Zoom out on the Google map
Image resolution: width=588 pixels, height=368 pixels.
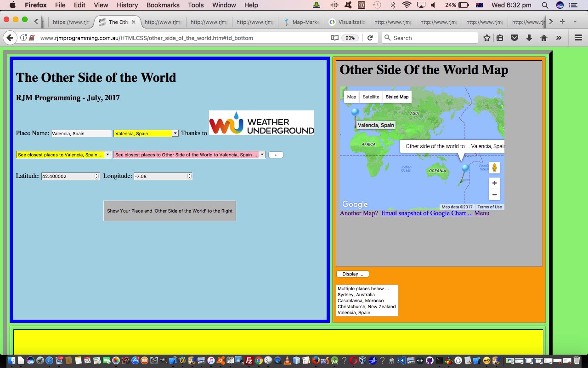coord(494,195)
